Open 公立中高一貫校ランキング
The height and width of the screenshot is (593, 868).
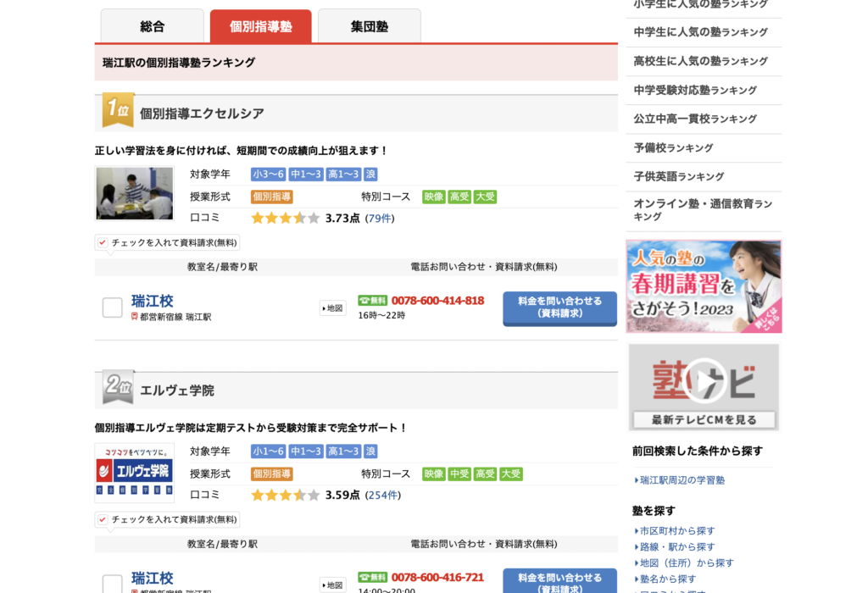tap(695, 119)
